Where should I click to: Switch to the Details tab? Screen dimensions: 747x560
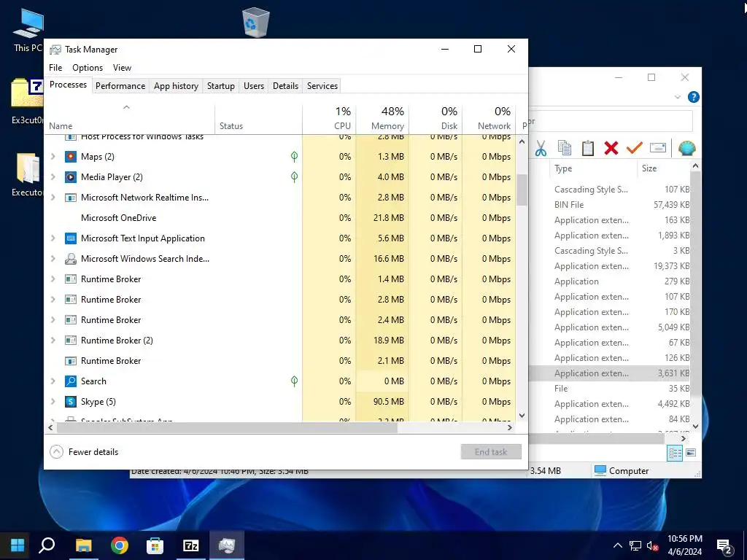[x=285, y=86]
